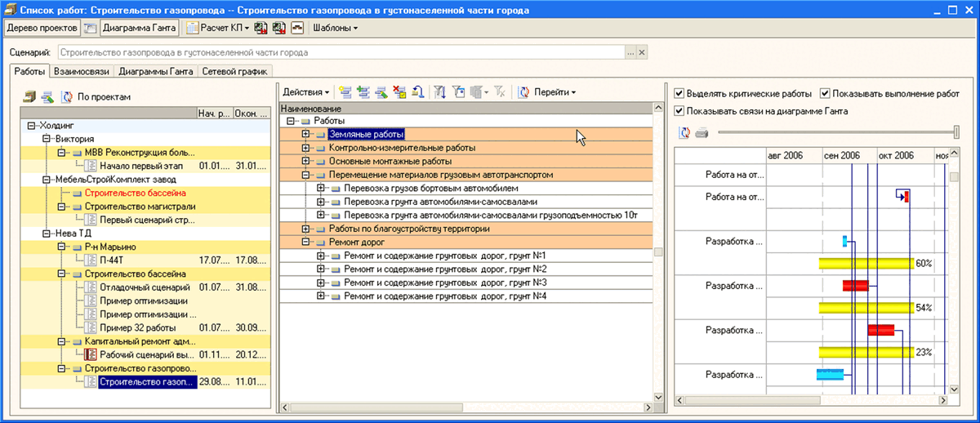Click the Диаграмма Ганта toolbar button

pos(138,28)
